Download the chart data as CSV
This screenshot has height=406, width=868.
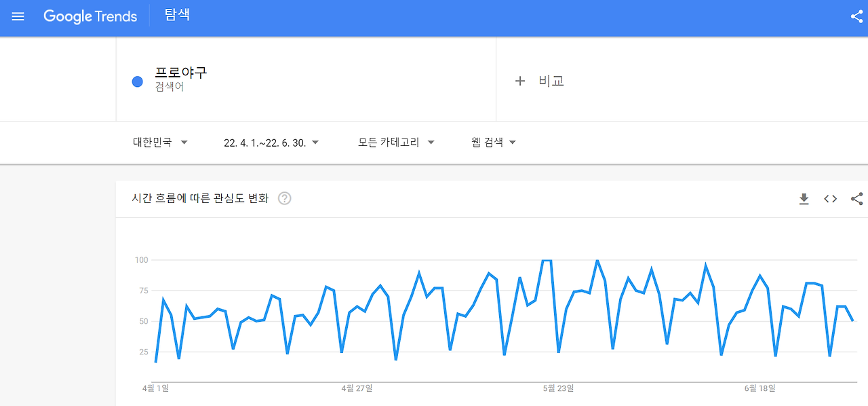tap(804, 198)
